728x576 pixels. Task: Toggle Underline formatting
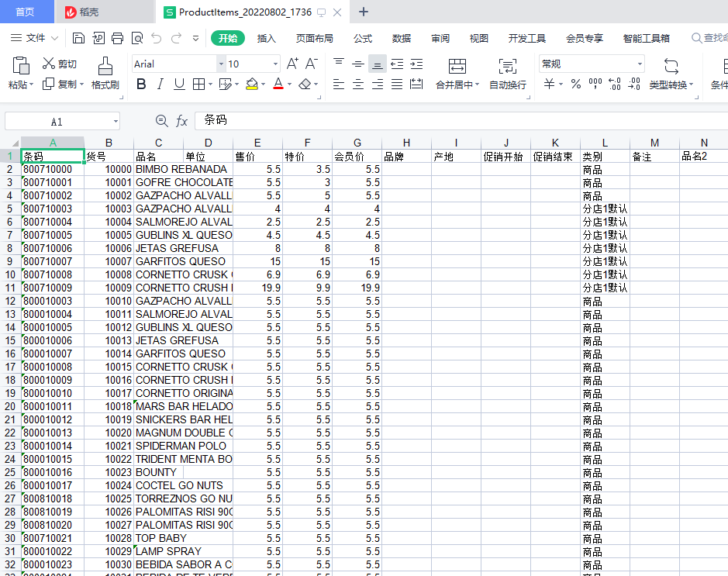[x=179, y=84]
